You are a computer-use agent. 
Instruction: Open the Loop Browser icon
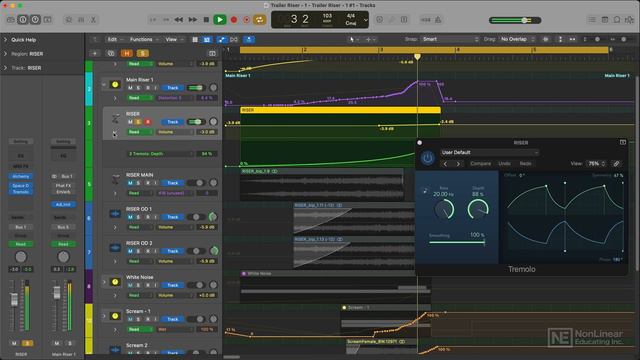[x=617, y=20]
